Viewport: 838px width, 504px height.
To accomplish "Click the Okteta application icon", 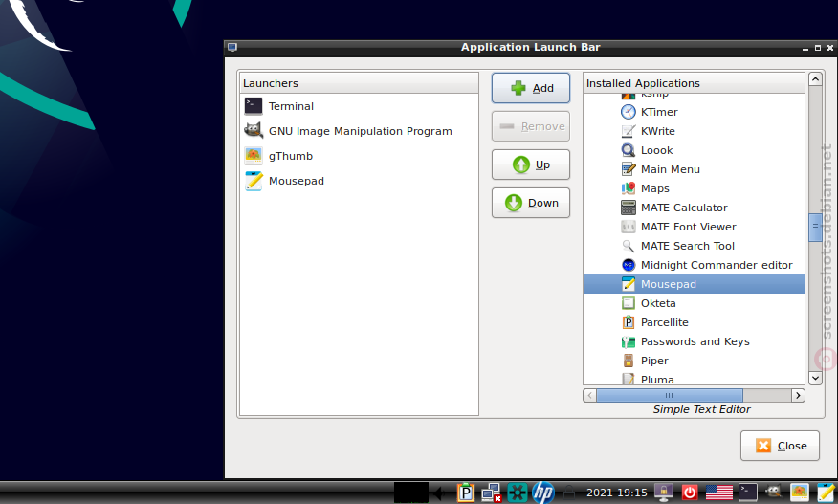I will click(628, 303).
